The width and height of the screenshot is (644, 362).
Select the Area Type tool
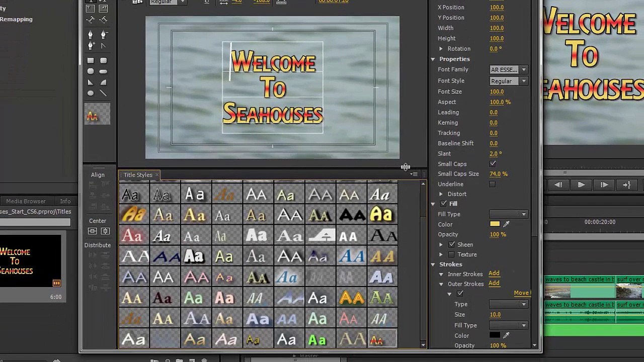(91, 8)
